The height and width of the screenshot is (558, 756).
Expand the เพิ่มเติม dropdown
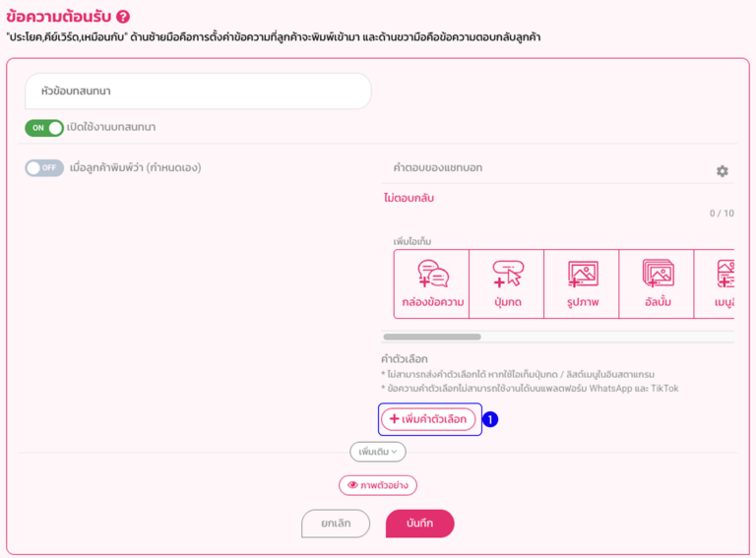pos(377,452)
